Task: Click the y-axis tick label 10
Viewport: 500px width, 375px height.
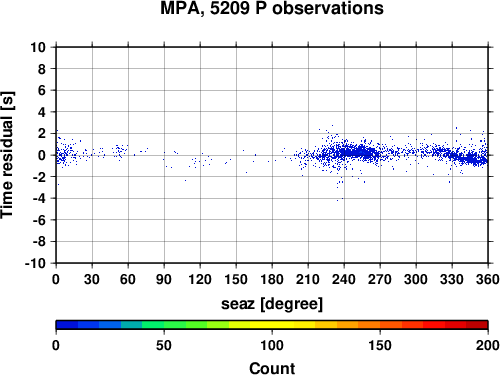Action: pos(38,47)
